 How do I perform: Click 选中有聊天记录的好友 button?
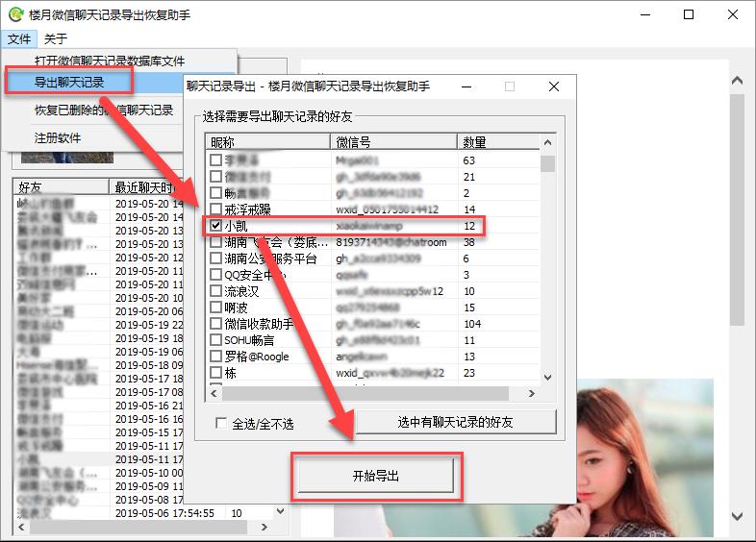tap(455, 422)
